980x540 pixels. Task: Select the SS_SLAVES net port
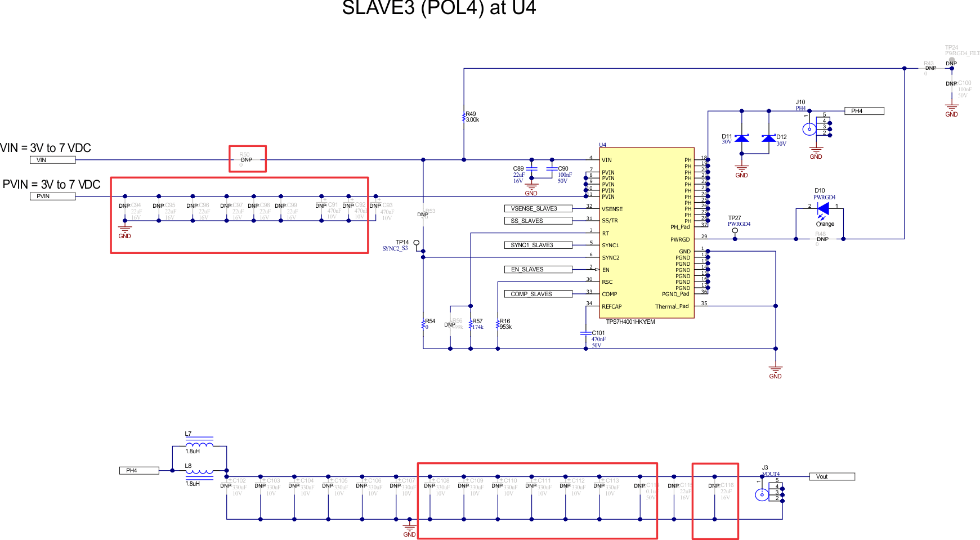(538, 221)
